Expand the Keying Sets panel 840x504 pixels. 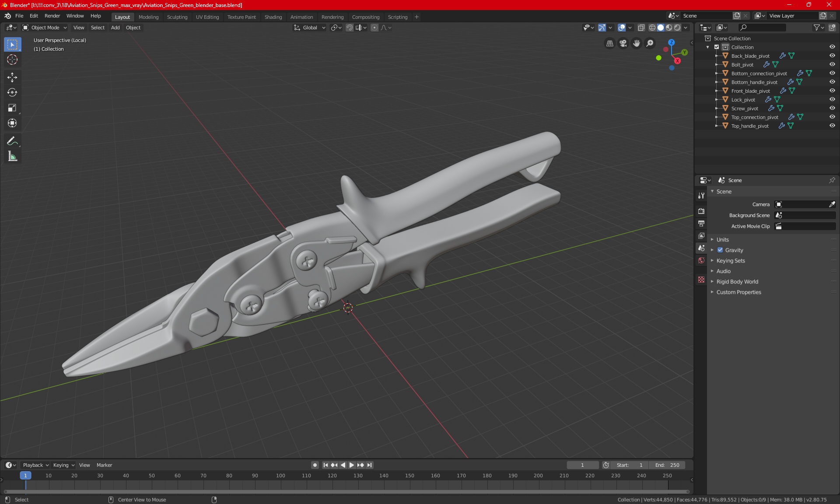tap(730, 260)
